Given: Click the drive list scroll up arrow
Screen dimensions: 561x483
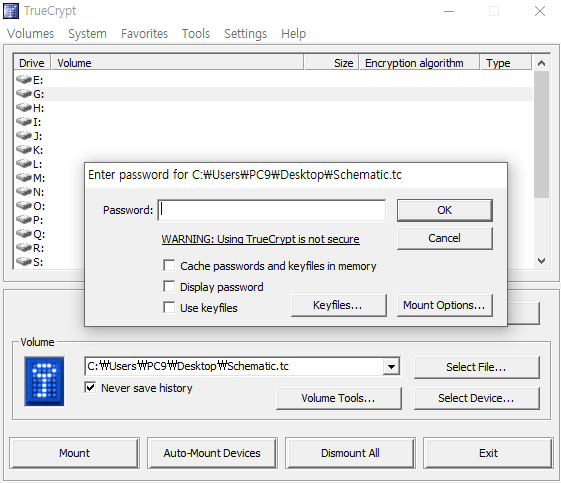Looking at the screenshot, I should [541, 63].
